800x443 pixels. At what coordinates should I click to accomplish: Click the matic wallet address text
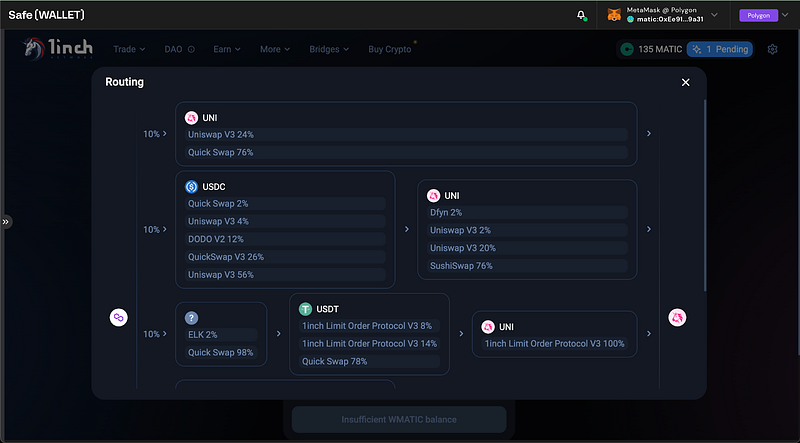pos(669,19)
